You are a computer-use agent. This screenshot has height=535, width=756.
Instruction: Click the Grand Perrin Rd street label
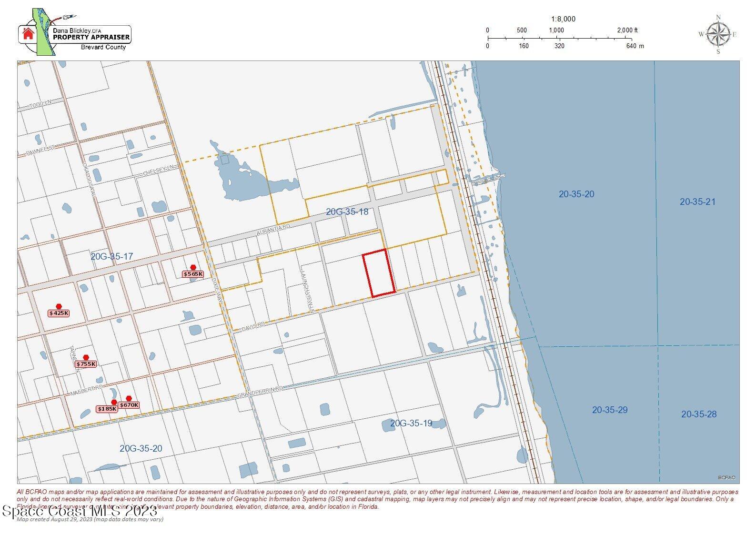point(260,393)
